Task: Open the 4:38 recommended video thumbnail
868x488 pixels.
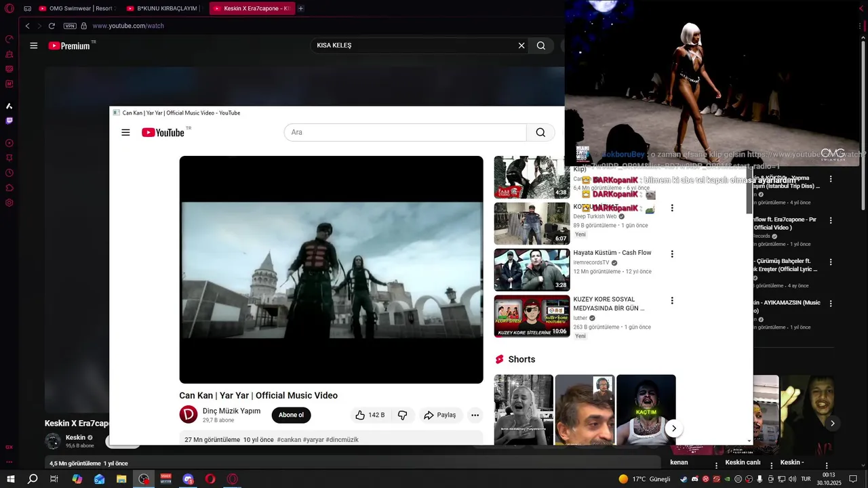Action: pos(532,177)
